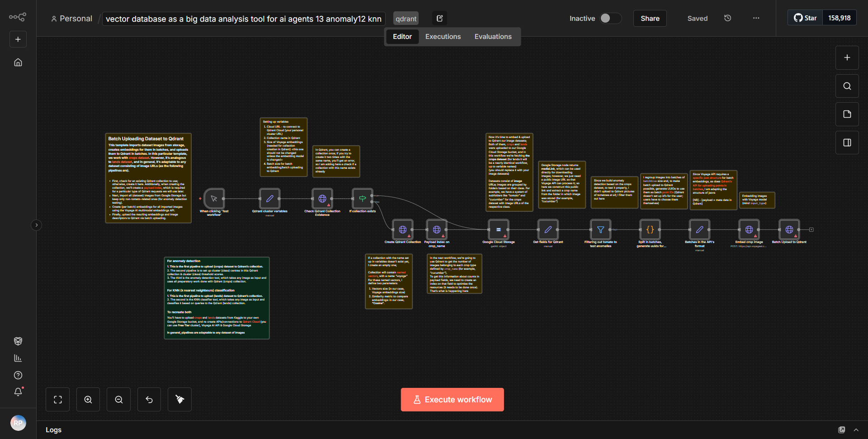Edit the workflow name field

tap(244, 19)
